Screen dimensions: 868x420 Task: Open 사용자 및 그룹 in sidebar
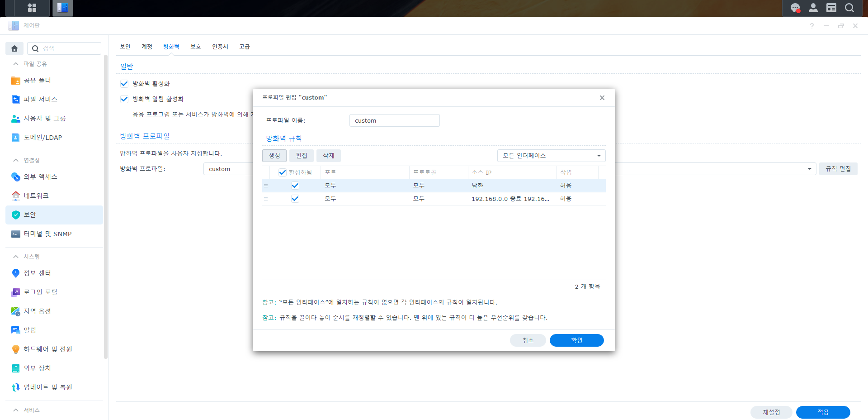click(54, 119)
